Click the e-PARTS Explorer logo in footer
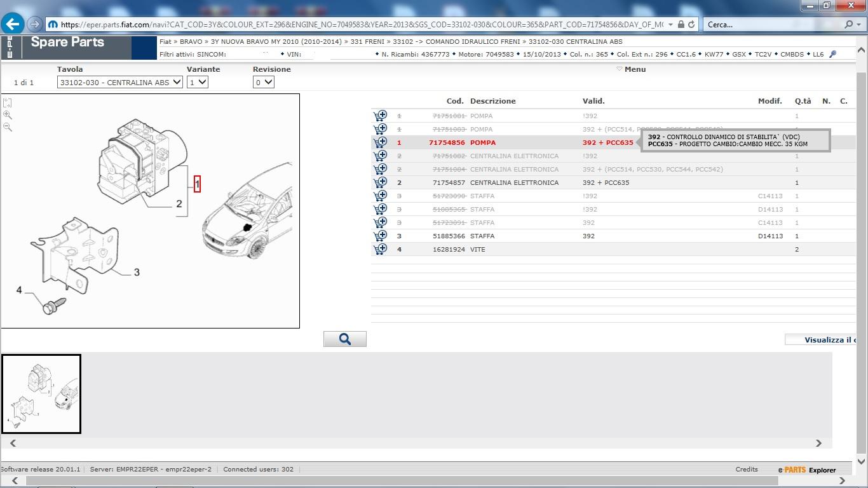The width and height of the screenshot is (868, 488). [807, 470]
